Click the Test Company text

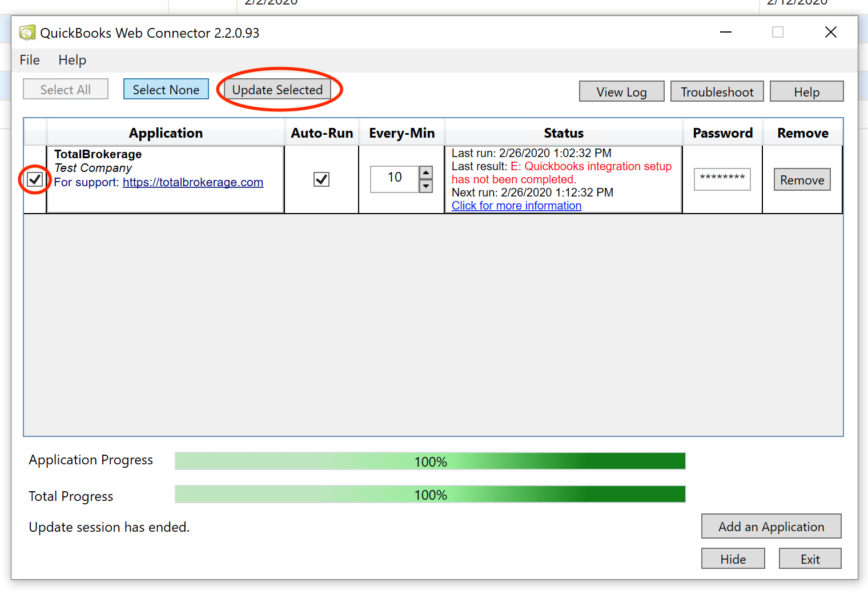(x=93, y=168)
